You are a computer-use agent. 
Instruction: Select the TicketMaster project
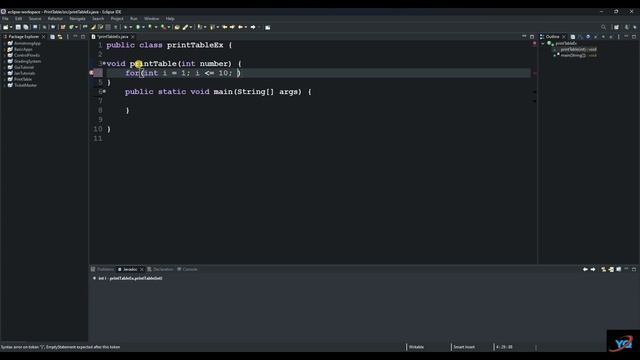click(x=25, y=85)
